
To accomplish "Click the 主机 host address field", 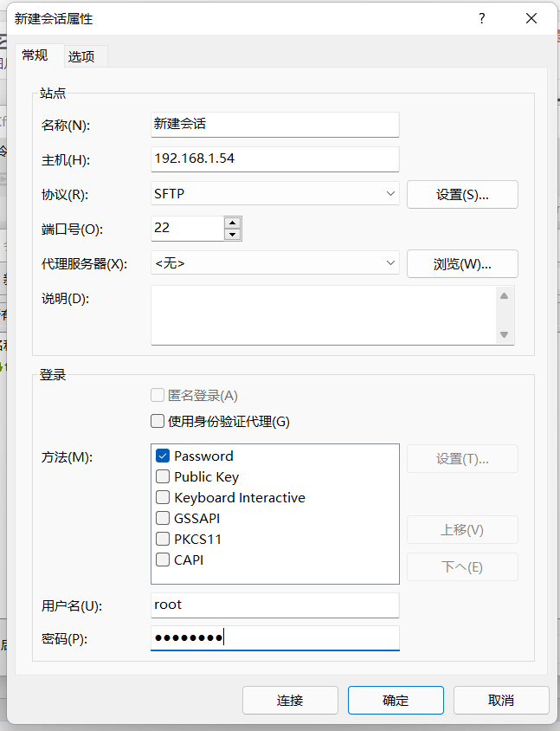I will tap(275, 159).
